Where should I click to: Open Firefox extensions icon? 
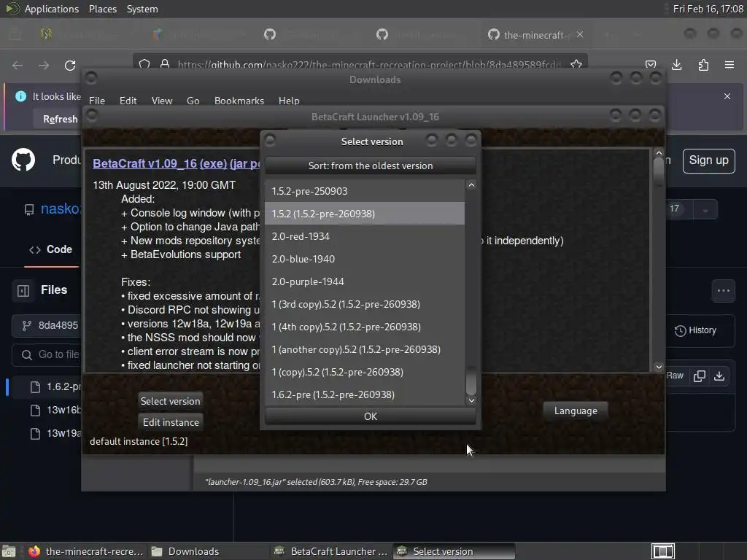(x=703, y=65)
